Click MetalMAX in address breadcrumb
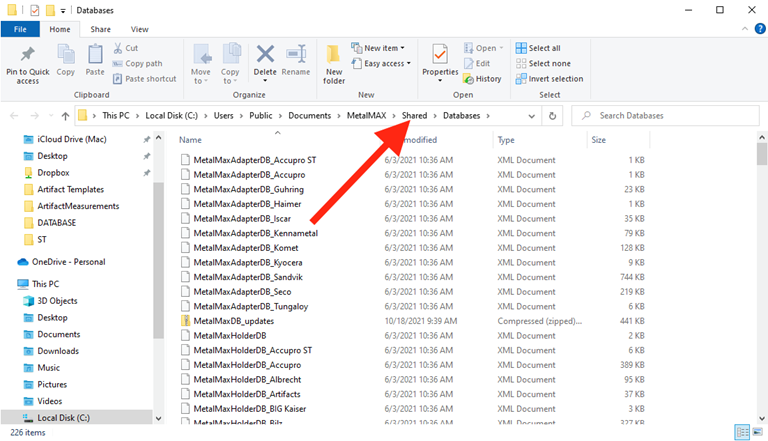 pos(366,116)
